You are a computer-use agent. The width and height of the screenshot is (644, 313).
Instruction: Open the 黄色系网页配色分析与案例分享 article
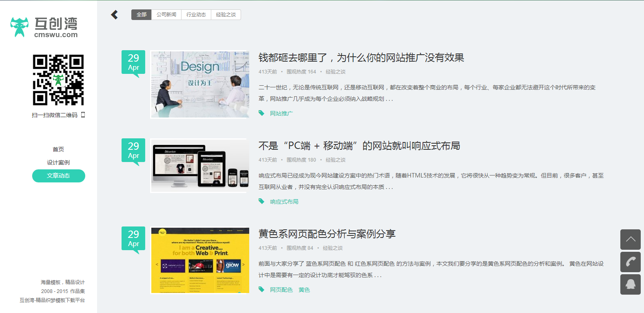point(327,234)
